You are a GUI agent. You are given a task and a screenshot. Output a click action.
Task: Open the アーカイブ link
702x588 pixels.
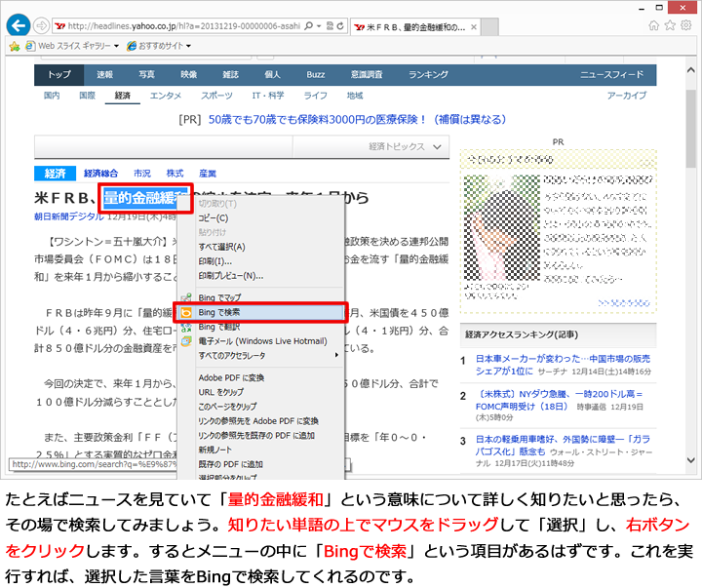[627, 96]
